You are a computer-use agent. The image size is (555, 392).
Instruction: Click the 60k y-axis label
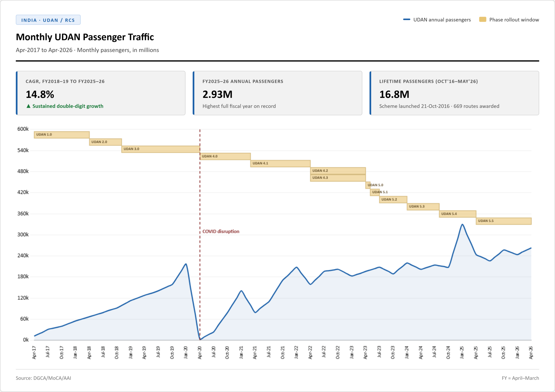tap(24, 319)
